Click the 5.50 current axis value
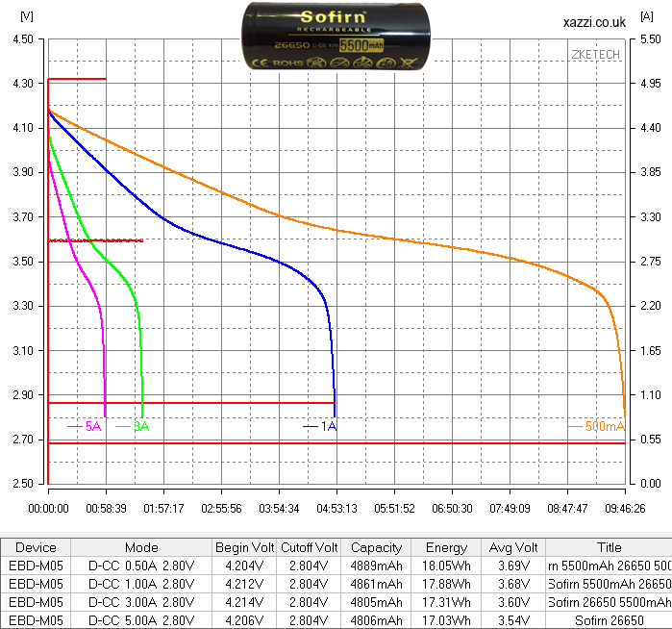 (651, 39)
